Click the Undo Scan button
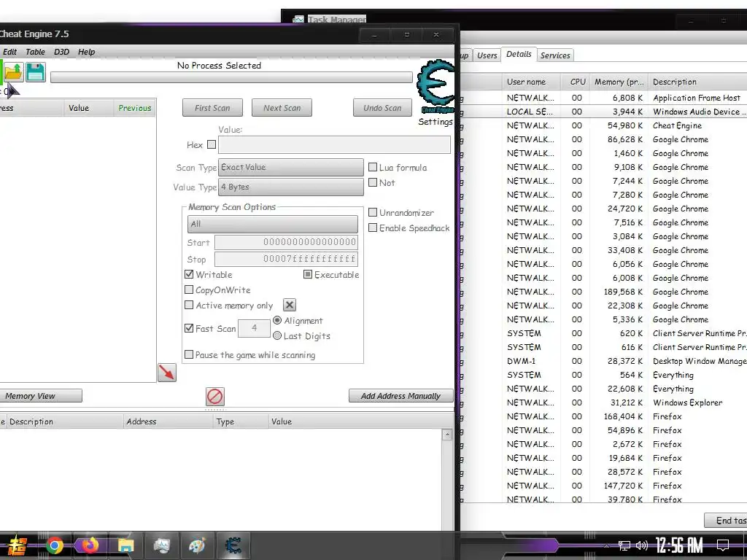The width and height of the screenshot is (747, 560). pyautogui.click(x=382, y=108)
